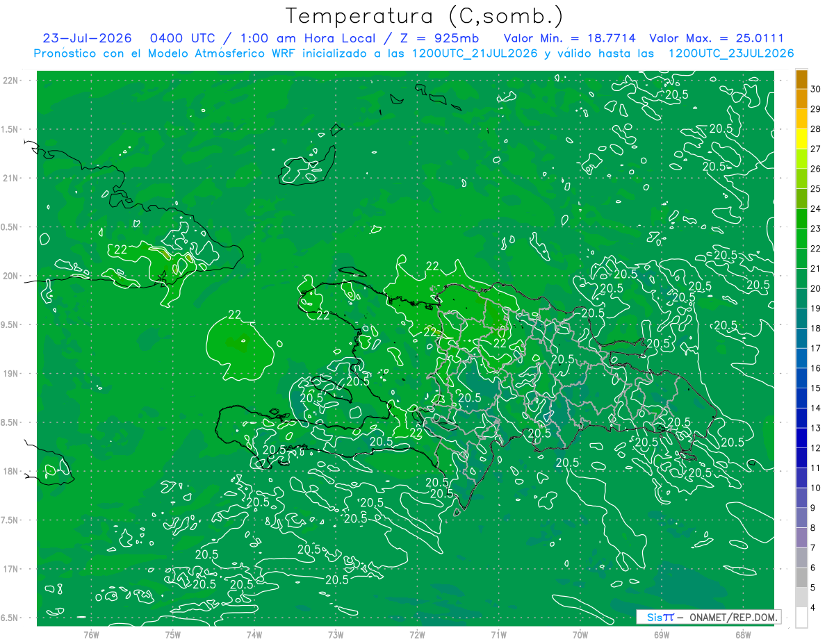
Task: Click the '20N' latitude axis label
Action: tap(12, 276)
